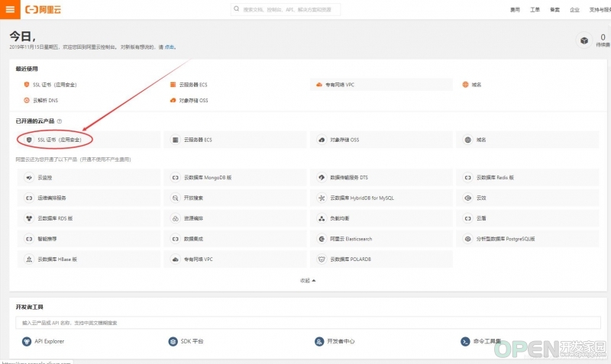Click the cube icon beside 待续费

pos(584,40)
